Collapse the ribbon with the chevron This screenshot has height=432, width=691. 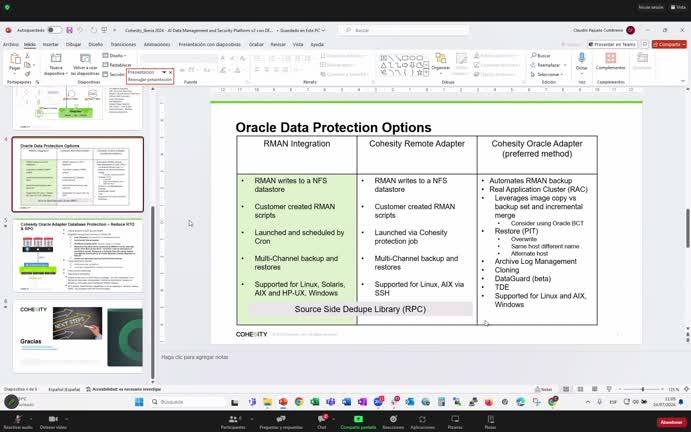click(683, 81)
